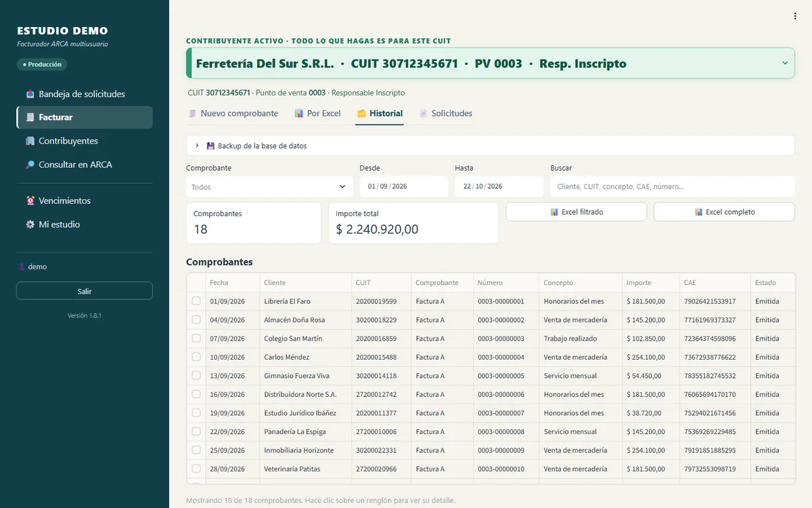Click the CAE column header
812x508 pixels.
(715, 282)
